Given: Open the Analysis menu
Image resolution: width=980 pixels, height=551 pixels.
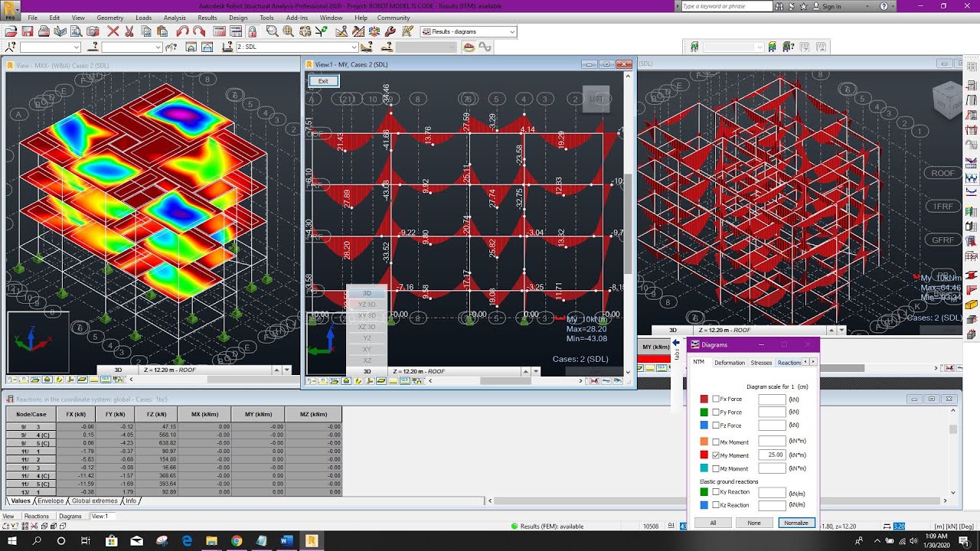Looking at the screenshot, I should click(x=175, y=18).
